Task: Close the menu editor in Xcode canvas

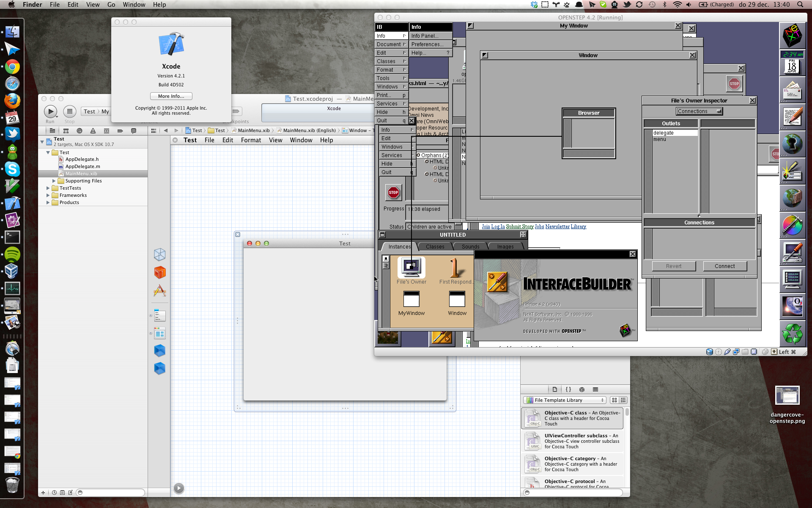Action: click(175, 140)
